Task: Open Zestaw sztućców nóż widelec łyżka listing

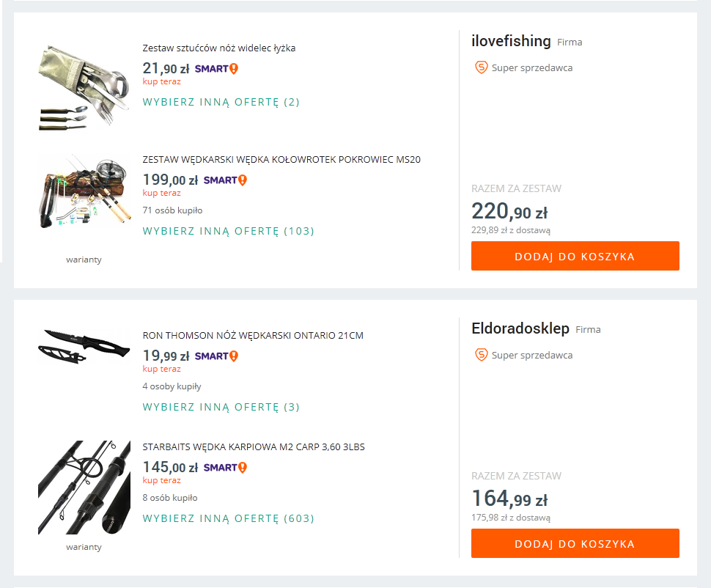Action: (x=218, y=48)
